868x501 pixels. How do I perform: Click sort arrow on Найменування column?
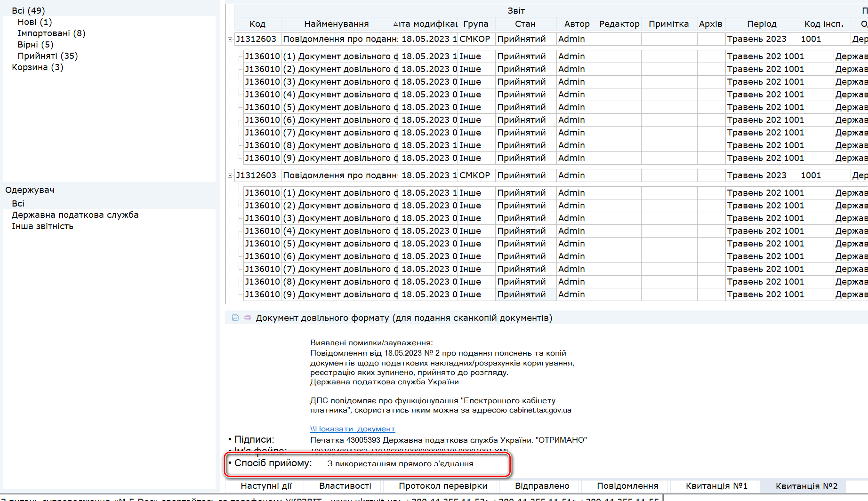pos(395,24)
